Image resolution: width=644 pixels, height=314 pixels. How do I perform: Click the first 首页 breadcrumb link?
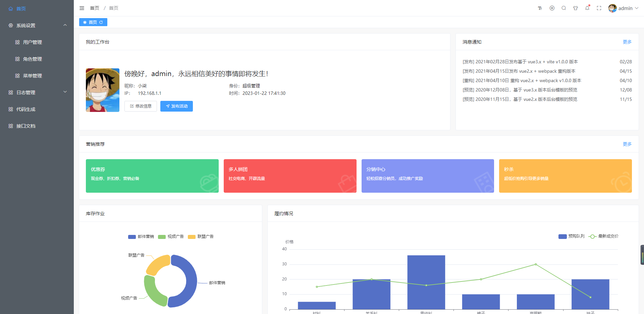(x=95, y=8)
